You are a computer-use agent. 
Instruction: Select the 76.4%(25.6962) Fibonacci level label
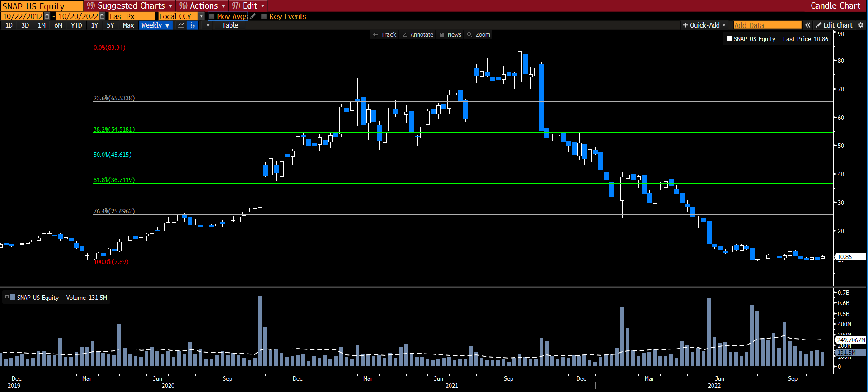tap(114, 211)
